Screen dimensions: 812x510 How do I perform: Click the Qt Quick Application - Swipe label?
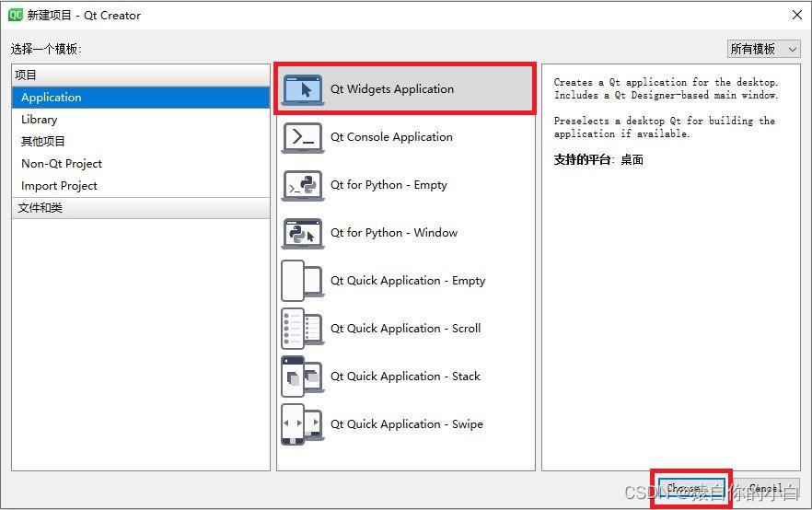click(x=407, y=424)
